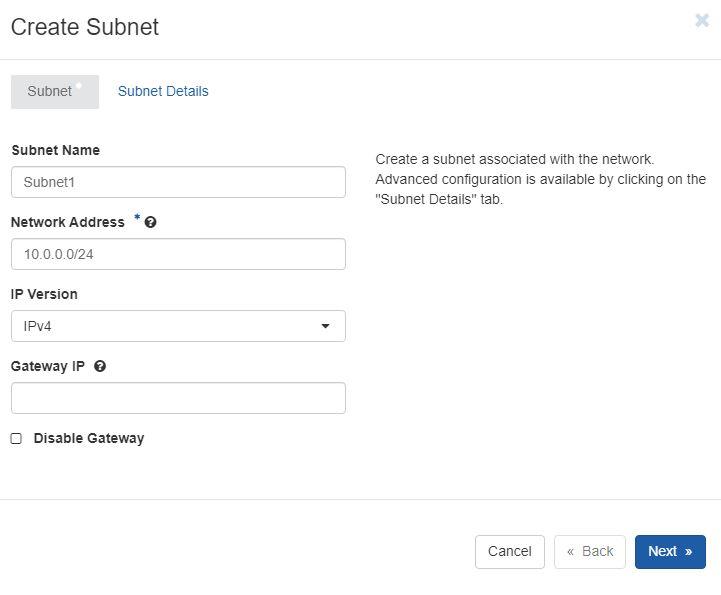
Task: Click the description text about creating a subnet
Action: coord(540,179)
